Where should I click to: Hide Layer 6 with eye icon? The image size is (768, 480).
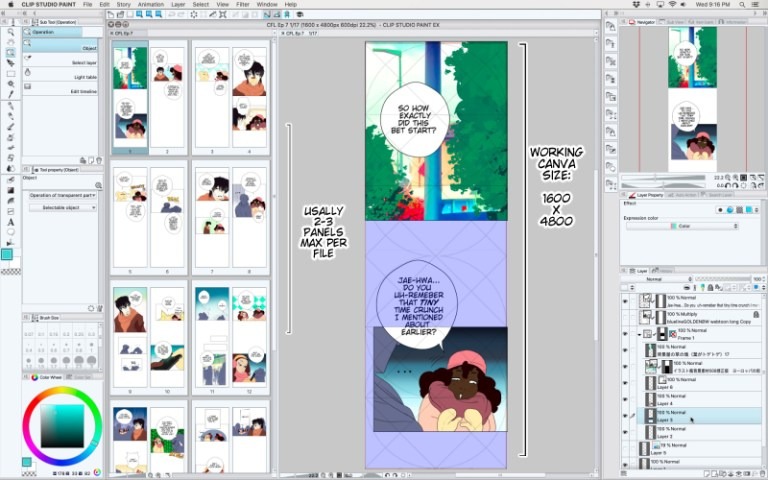[x=625, y=383]
